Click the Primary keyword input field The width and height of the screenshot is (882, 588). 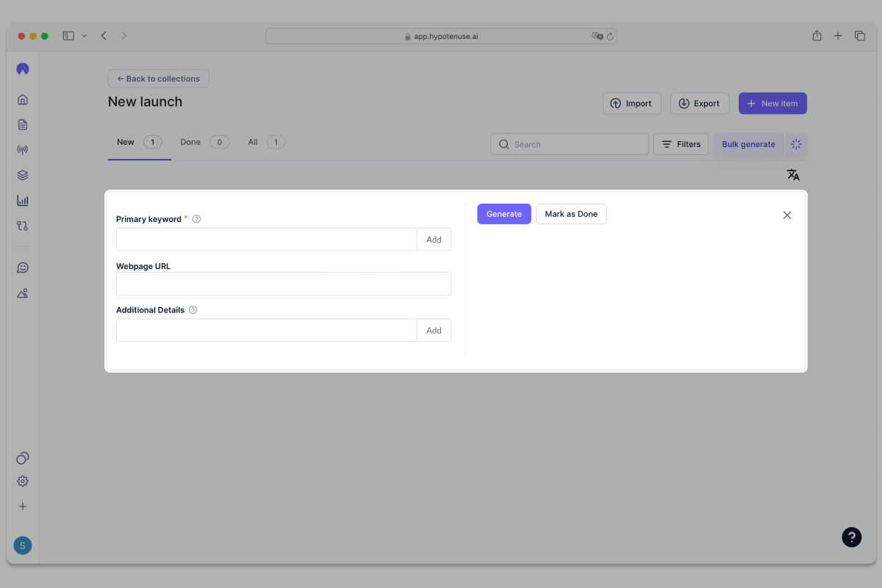(266, 240)
